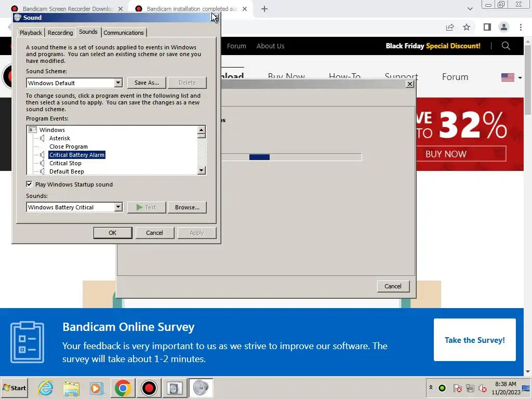Select the installer taskbar icon beside Bandicam

click(x=175, y=388)
